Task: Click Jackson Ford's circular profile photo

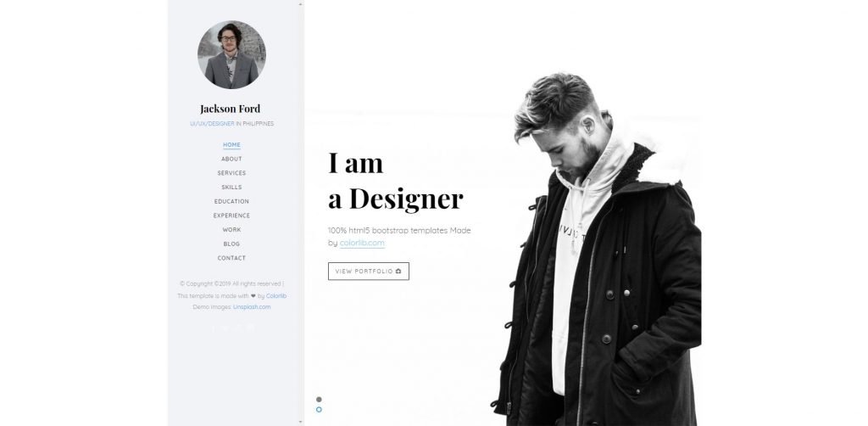Action: click(231, 55)
